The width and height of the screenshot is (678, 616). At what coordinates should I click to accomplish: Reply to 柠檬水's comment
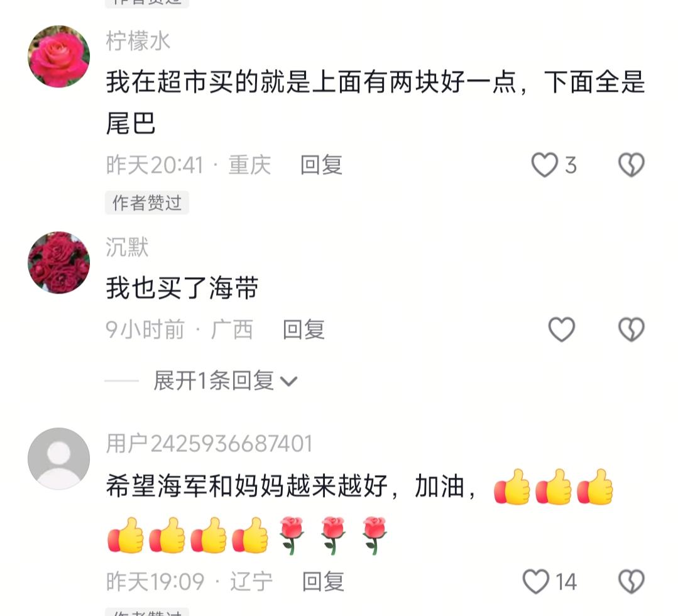click(x=321, y=165)
